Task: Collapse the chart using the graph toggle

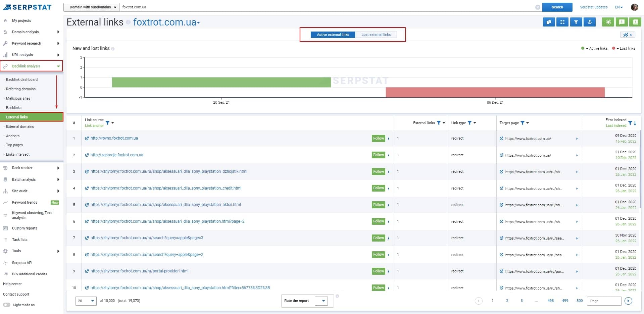Action: click(627, 35)
